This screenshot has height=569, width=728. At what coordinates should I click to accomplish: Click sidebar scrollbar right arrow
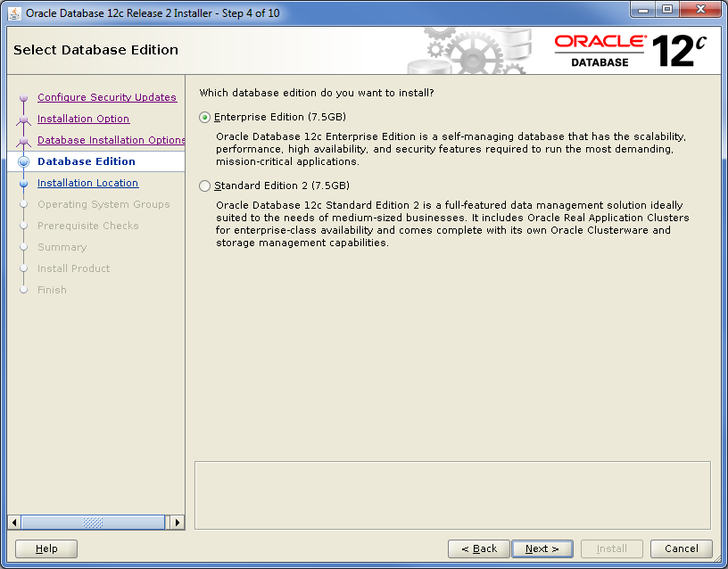pyautogui.click(x=178, y=523)
